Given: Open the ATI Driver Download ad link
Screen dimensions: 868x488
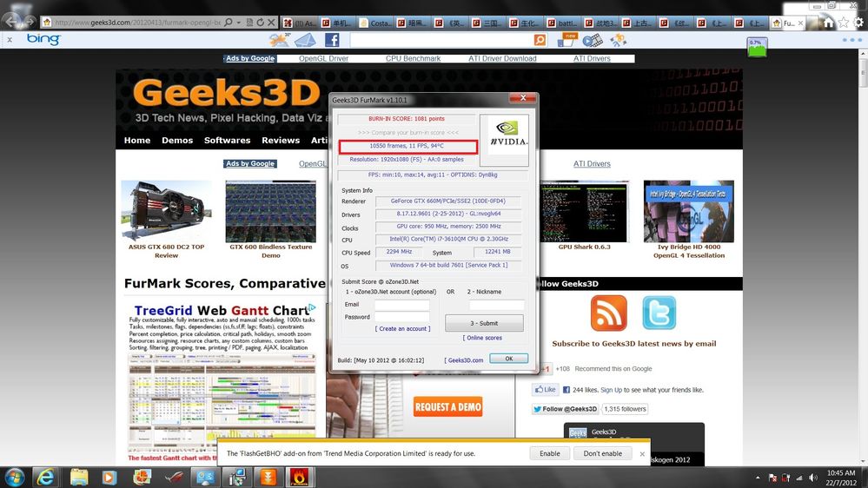Looking at the screenshot, I should pyautogui.click(x=502, y=59).
